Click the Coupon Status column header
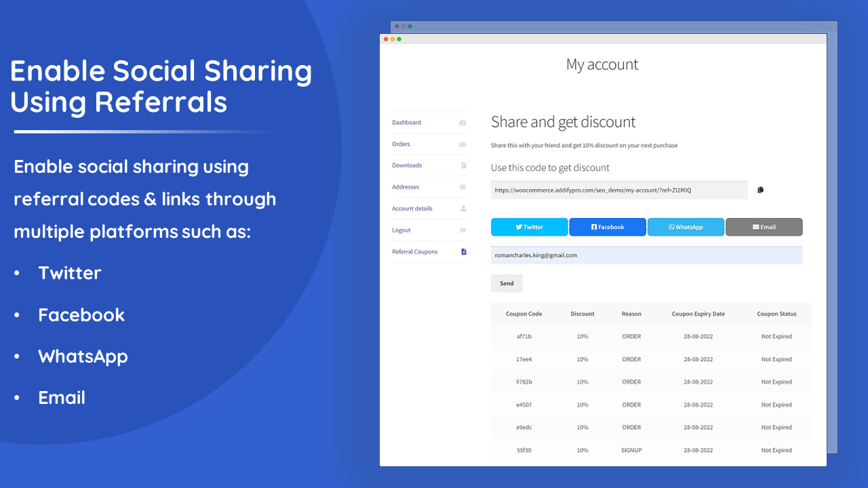The width and height of the screenshot is (868, 488). point(776,314)
